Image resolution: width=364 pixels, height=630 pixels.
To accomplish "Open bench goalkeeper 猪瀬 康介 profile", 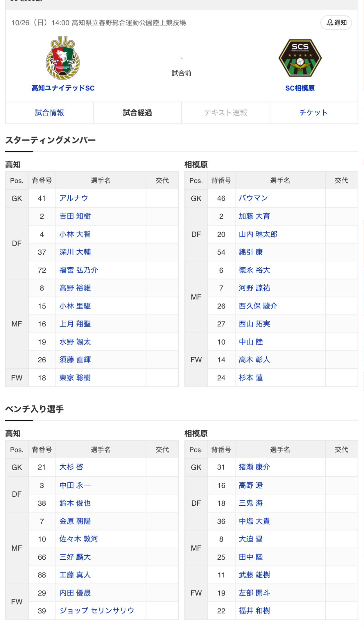I will click(254, 467).
